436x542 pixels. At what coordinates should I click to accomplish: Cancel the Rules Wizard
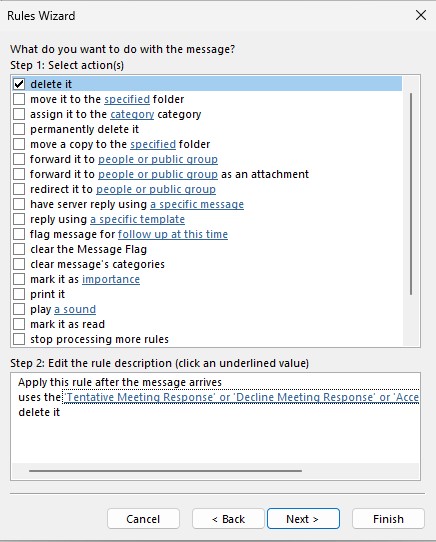pos(143,518)
